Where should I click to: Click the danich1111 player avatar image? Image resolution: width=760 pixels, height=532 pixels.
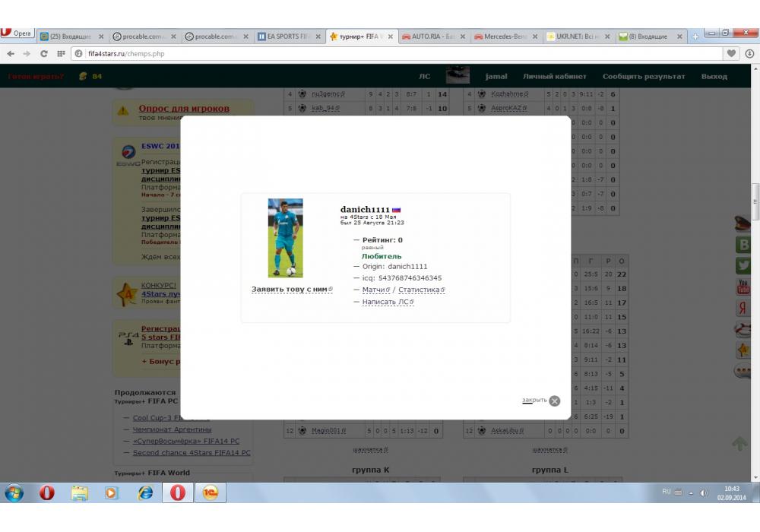point(285,238)
